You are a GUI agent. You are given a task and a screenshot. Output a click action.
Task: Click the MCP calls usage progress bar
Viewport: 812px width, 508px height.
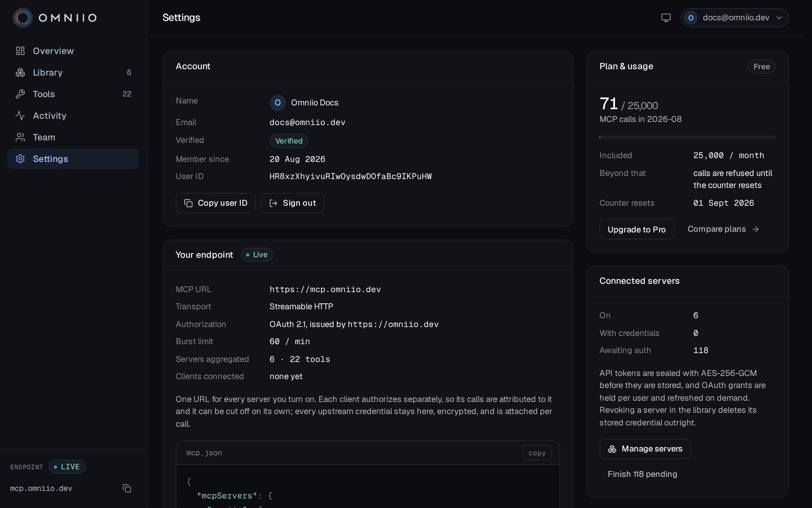(x=687, y=137)
